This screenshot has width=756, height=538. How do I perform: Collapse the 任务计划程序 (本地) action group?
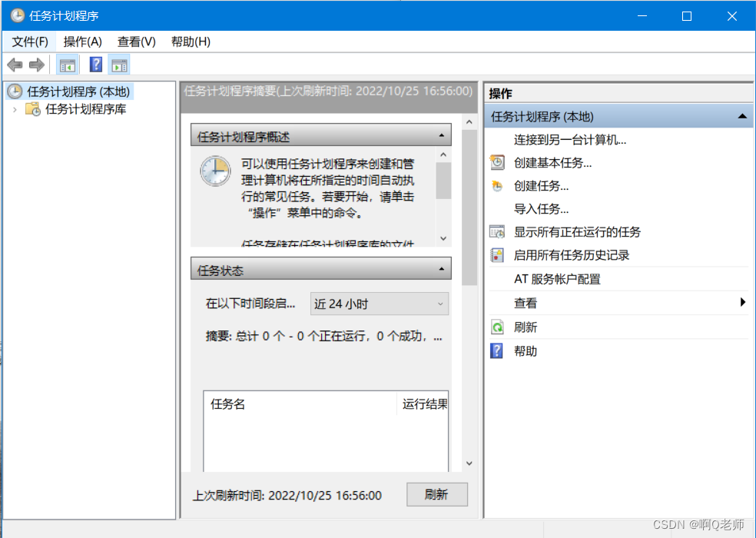[x=742, y=116]
